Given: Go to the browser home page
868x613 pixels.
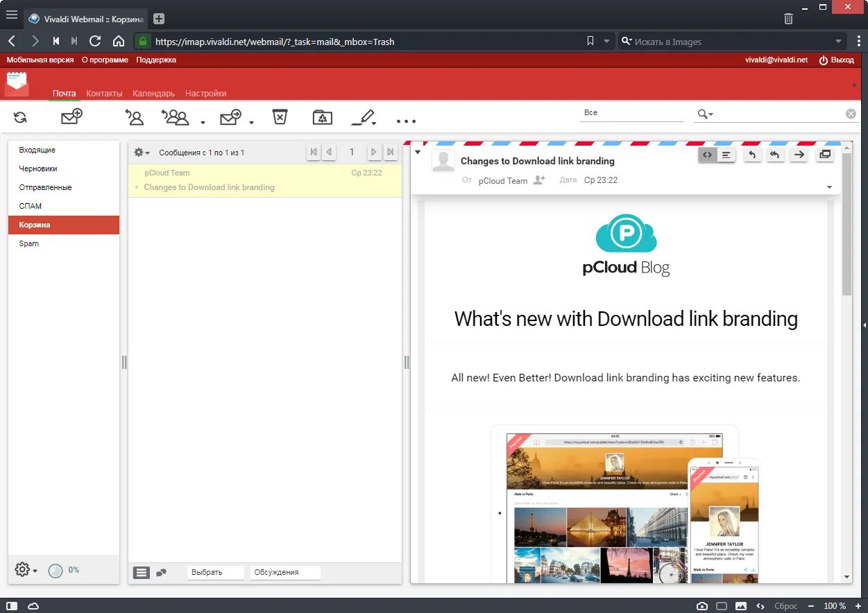Looking at the screenshot, I should click(119, 41).
